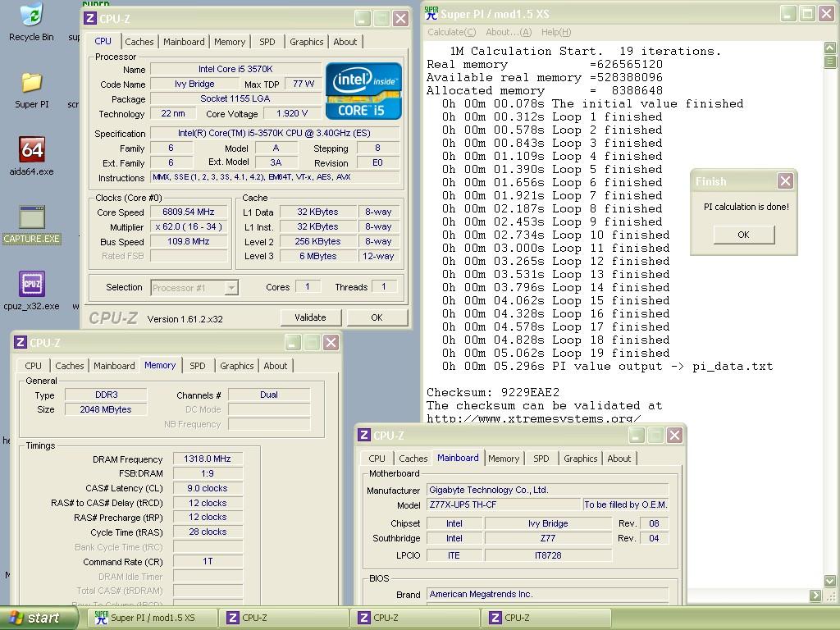The image size is (840, 630).
Task: Open the About...(A) menu in Super PI
Action: coord(509,32)
